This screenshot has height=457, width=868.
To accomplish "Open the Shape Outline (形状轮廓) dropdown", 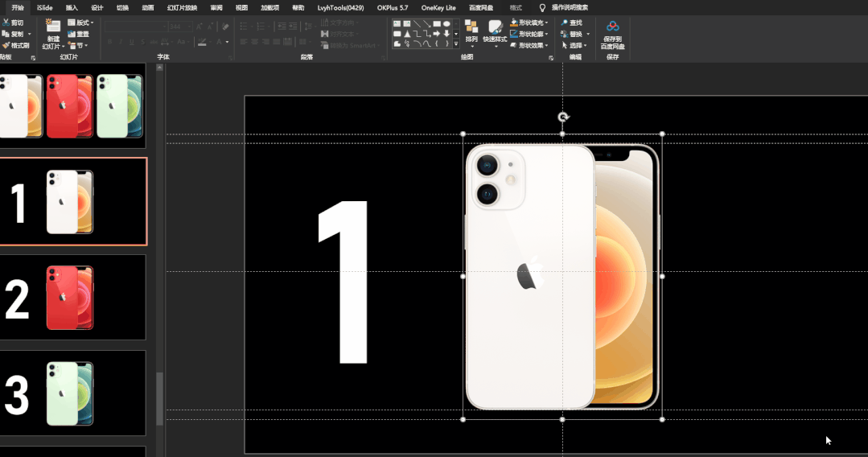I will (529, 34).
